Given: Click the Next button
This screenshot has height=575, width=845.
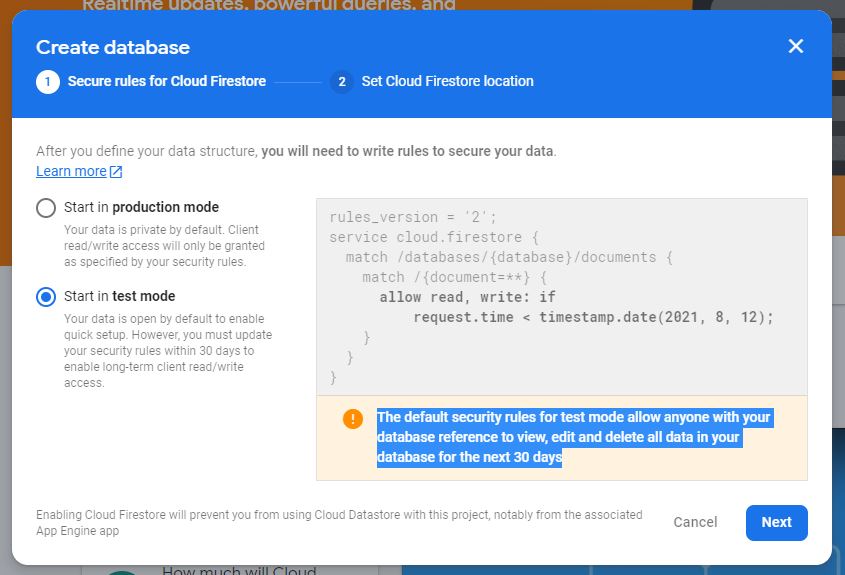Looking at the screenshot, I should click(x=777, y=522).
